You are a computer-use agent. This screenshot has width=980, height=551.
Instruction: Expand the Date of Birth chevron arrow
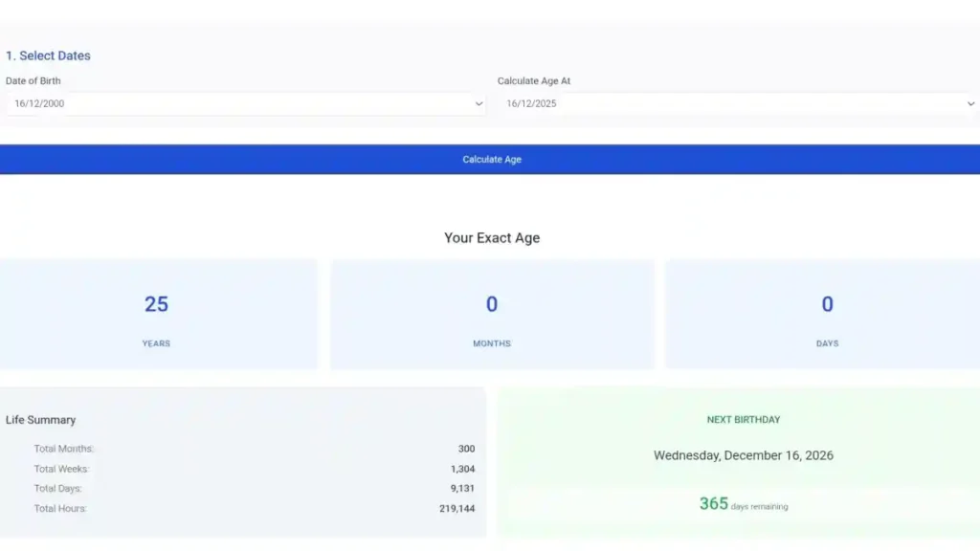[479, 103]
